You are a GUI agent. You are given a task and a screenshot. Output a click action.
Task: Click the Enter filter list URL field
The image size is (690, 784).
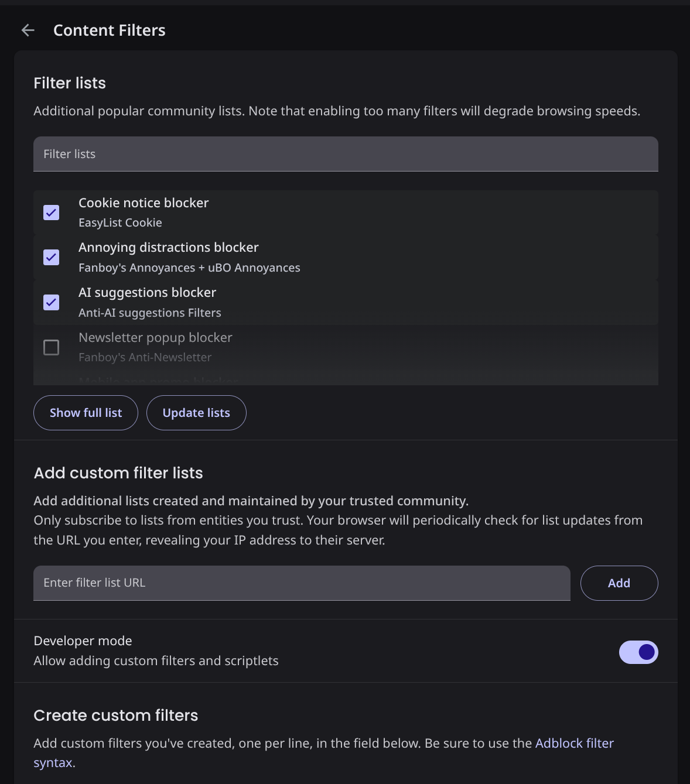302,583
